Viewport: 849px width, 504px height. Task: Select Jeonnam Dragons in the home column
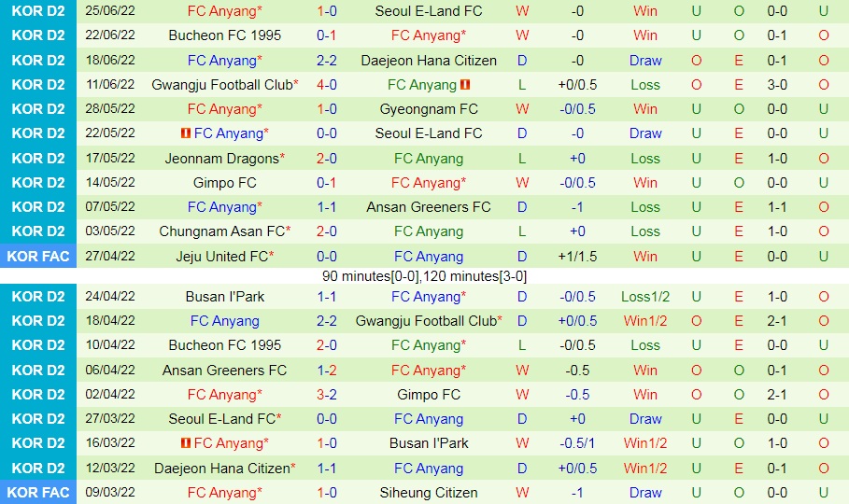(221, 159)
